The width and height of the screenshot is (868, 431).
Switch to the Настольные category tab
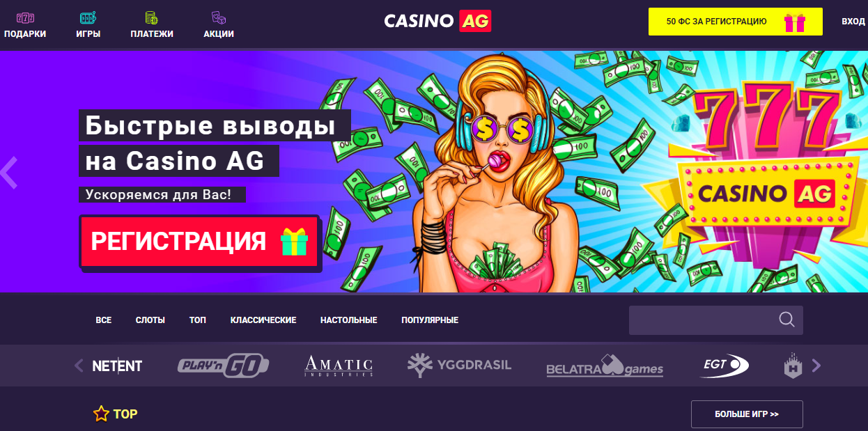tap(349, 320)
